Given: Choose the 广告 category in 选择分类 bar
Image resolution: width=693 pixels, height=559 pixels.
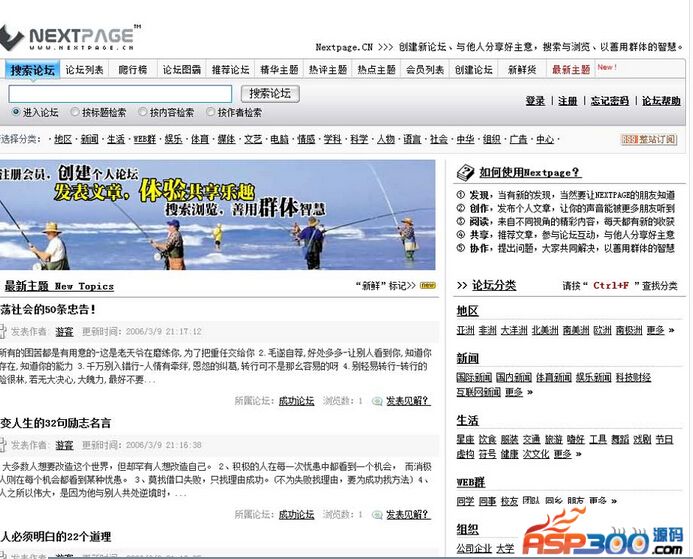Looking at the screenshot, I should [518, 139].
